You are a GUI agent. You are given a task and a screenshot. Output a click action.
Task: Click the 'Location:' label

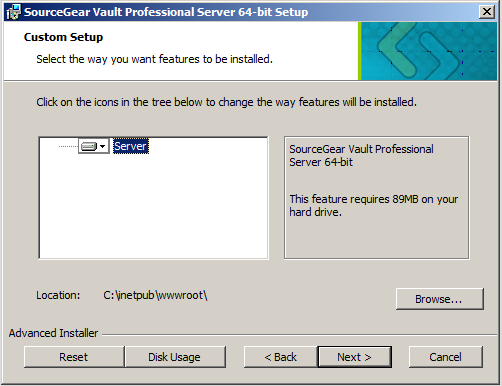[58, 295]
